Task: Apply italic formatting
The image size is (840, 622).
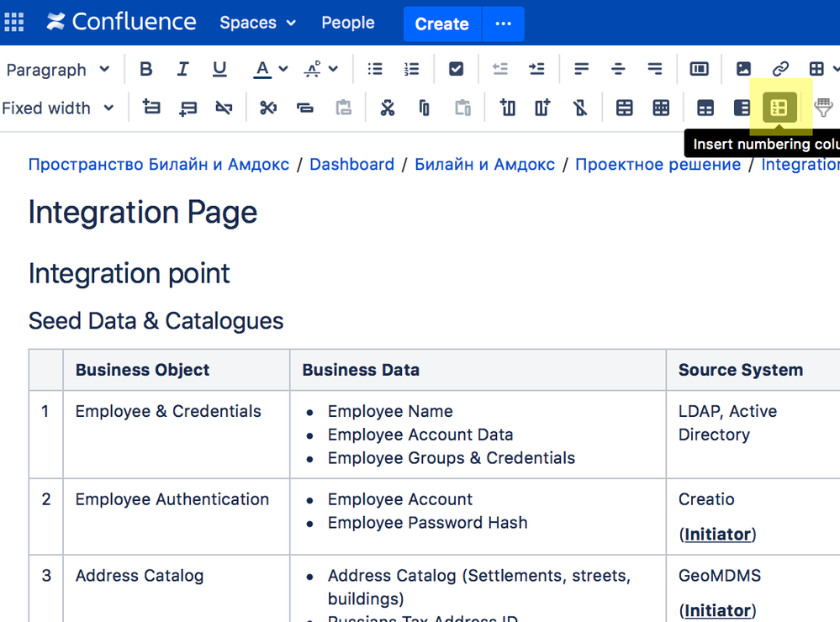Action: click(x=182, y=70)
